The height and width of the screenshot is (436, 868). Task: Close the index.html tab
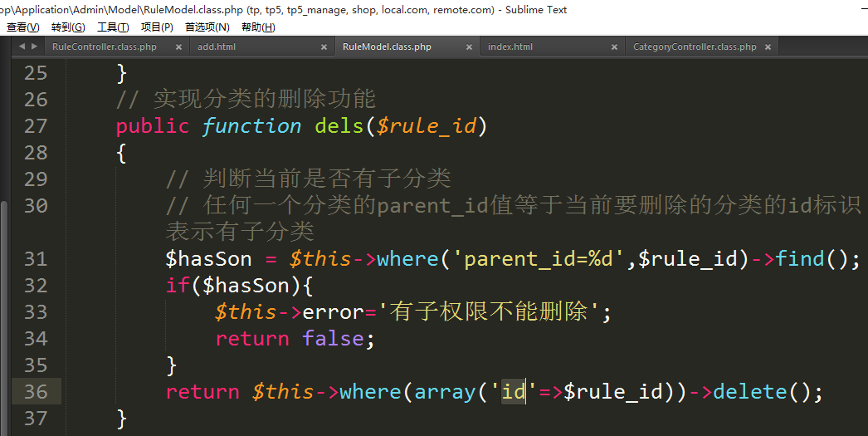[614, 47]
